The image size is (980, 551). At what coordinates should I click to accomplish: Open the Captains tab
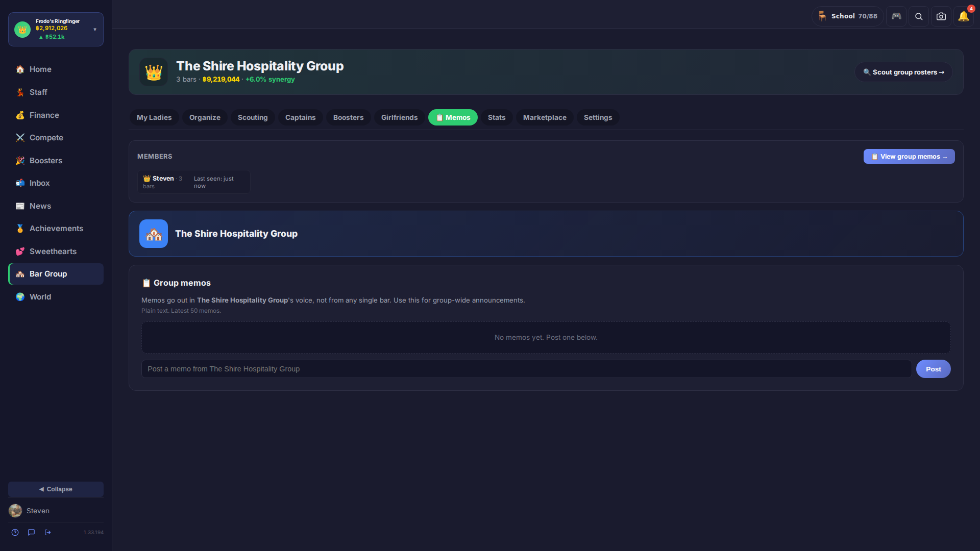tap(300, 117)
